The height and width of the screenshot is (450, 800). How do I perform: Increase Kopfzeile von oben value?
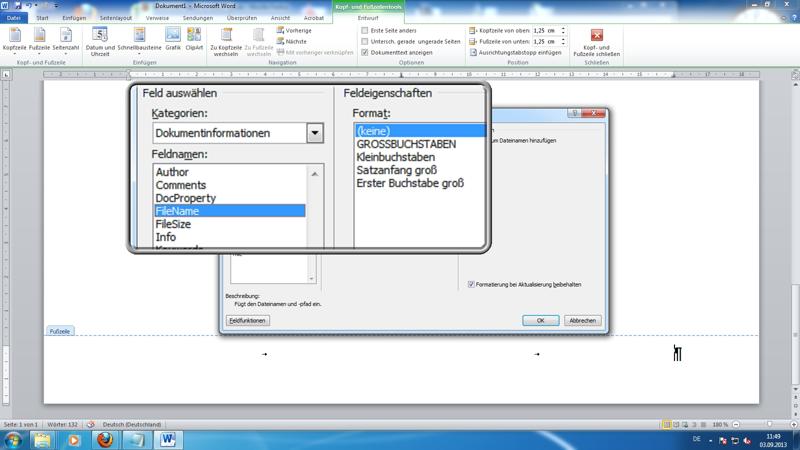pyautogui.click(x=563, y=29)
